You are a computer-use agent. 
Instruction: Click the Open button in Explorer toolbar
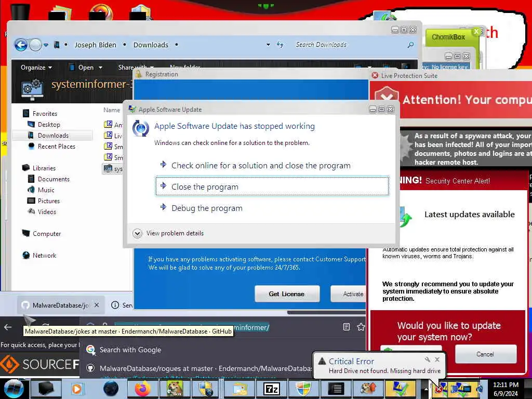(x=82, y=67)
